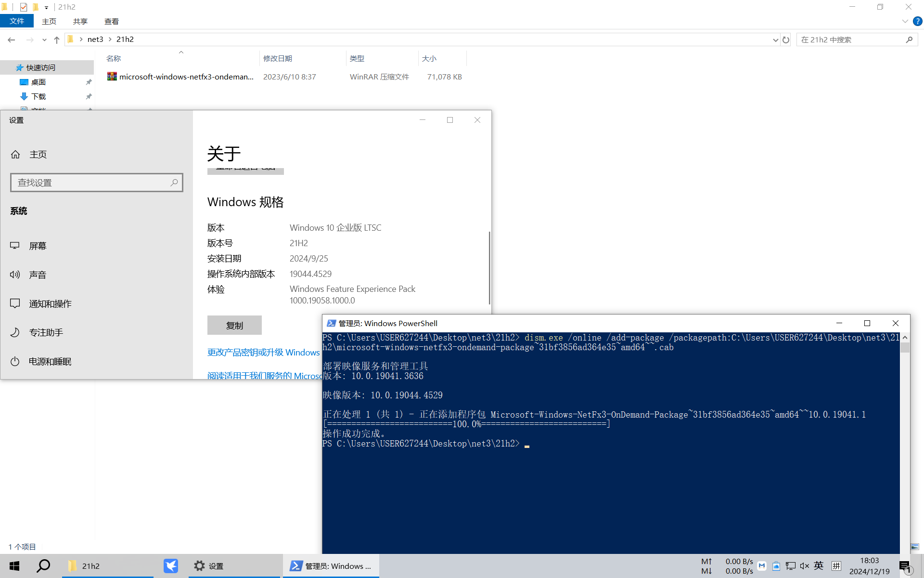
Task: Click the Settings window vertical scrollbar
Action: [489, 267]
